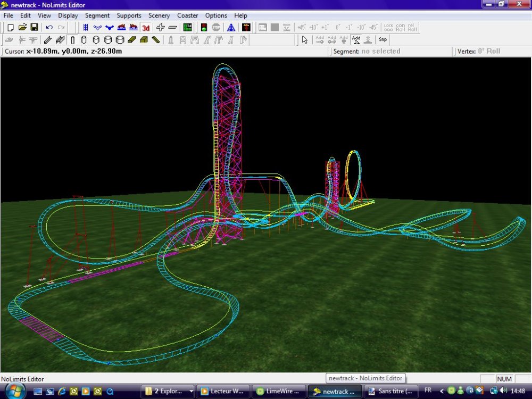Screen dimensions: 532x399
Task: Zoom in with the plus icon
Action: [x=160, y=27]
